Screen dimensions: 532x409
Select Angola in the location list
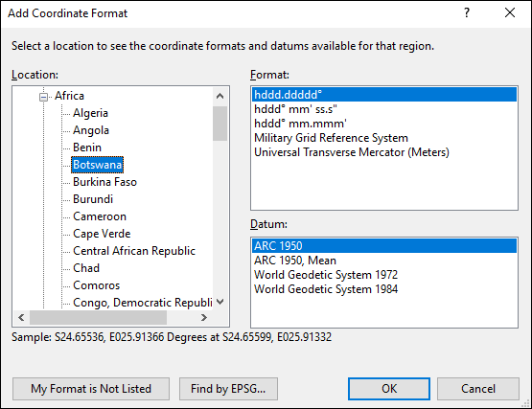(x=91, y=130)
